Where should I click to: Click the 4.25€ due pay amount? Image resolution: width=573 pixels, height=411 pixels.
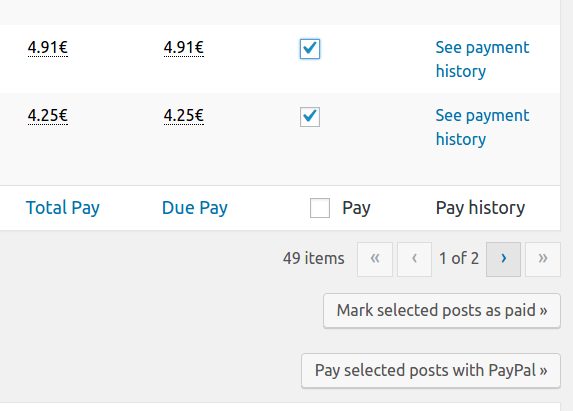pos(184,115)
